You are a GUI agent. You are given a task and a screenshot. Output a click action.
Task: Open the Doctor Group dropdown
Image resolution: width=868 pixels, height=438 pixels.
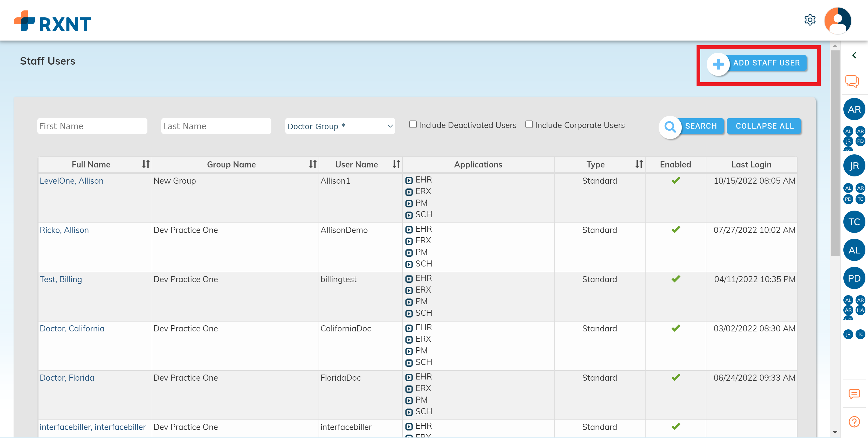tap(340, 126)
